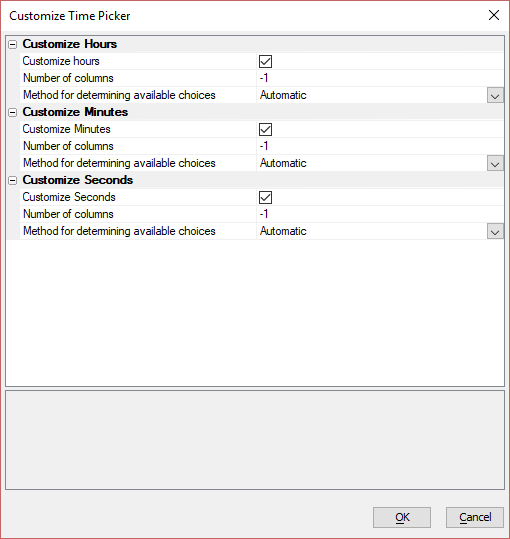This screenshot has width=510, height=539.
Task: Open Seconds available choices method dropdown arrow
Action: pos(495,232)
